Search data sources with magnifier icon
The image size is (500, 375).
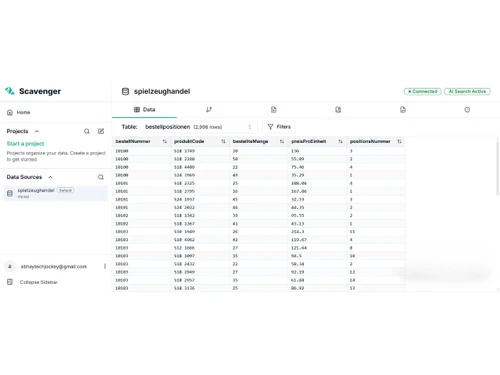coord(101,177)
